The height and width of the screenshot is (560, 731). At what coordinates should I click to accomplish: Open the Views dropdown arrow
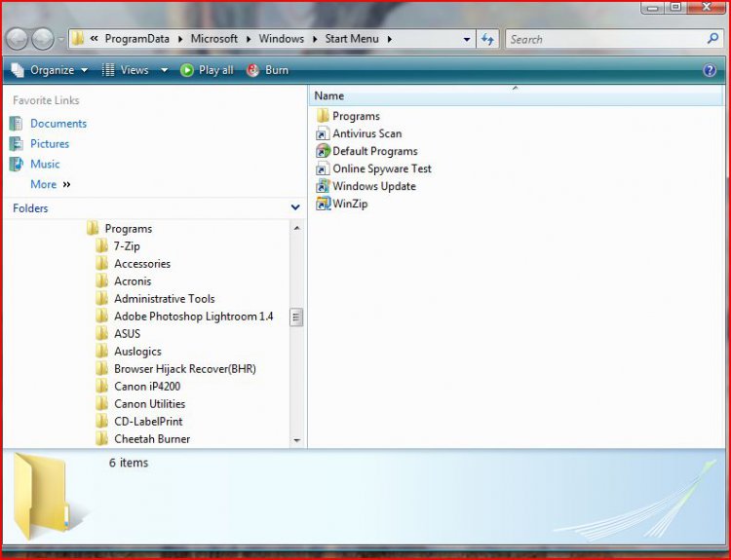click(164, 70)
